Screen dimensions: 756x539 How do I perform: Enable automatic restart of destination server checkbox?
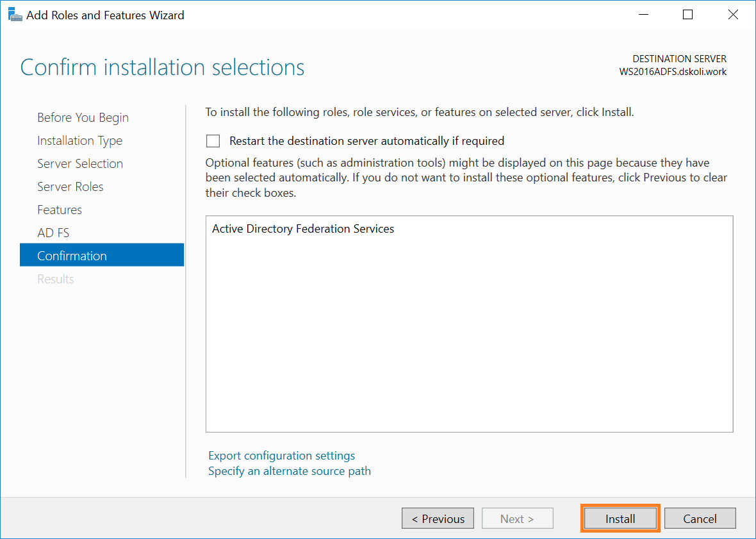click(x=213, y=141)
